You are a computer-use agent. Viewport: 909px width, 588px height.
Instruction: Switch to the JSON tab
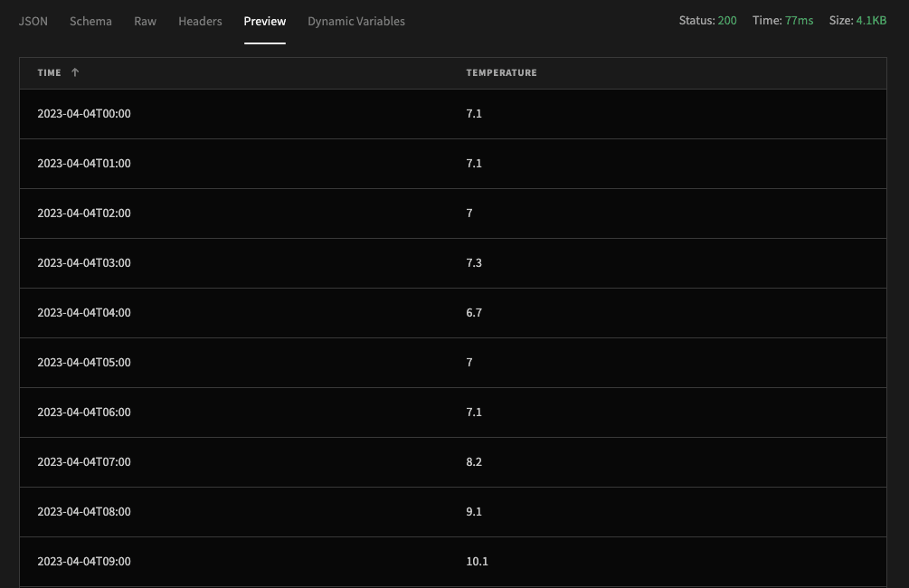pyautogui.click(x=33, y=21)
